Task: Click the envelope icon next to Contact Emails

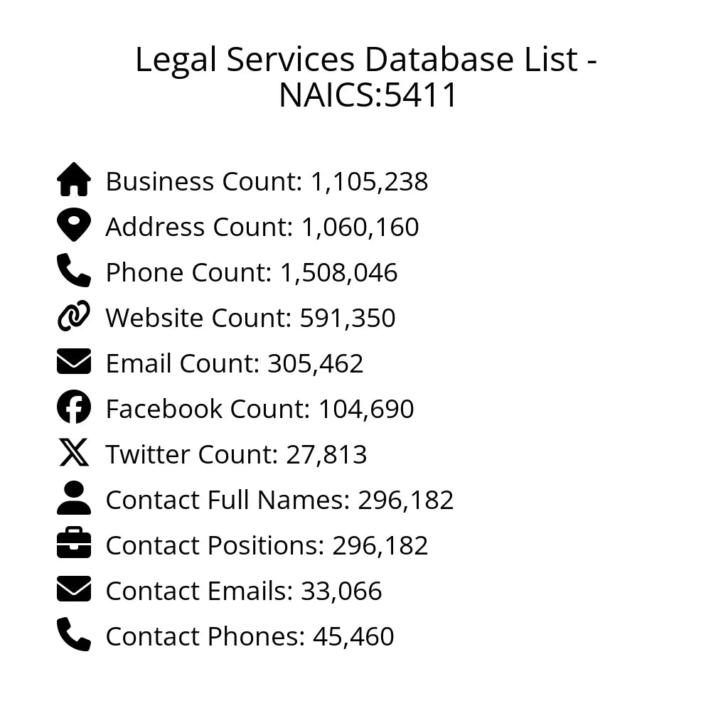Action: pos(74,589)
